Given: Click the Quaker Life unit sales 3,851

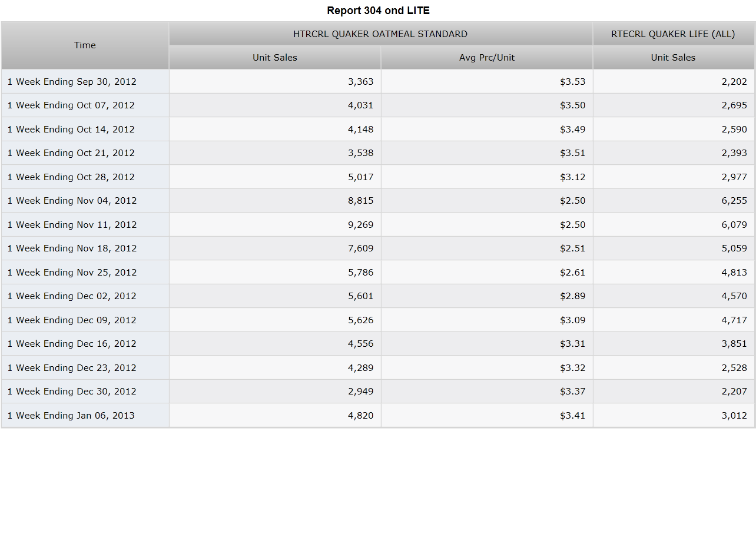Looking at the screenshot, I should pyautogui.click(x=734, y=344).
